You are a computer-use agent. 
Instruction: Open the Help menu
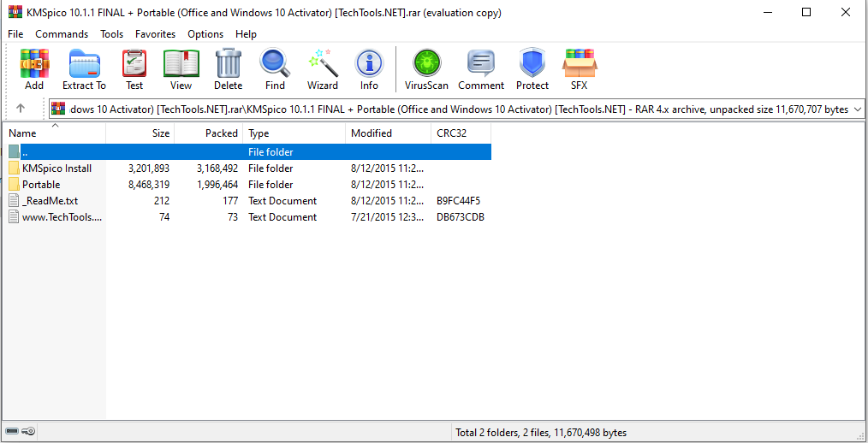246,34
